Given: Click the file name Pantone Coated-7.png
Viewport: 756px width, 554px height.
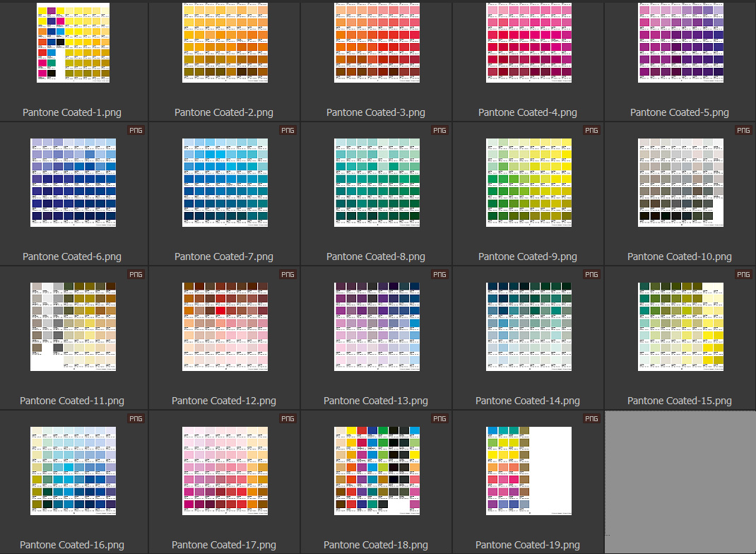Looking at the screenshot, I should click(x=224, y=257).
